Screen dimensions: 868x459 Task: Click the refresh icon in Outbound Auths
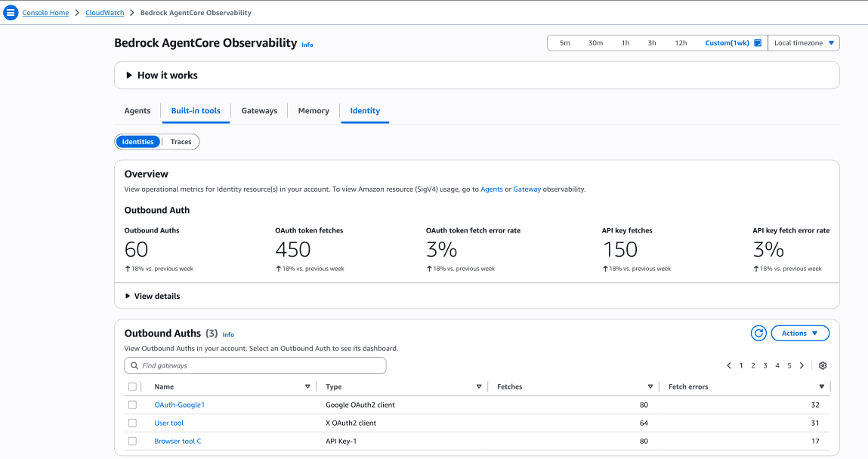(758, 334)
